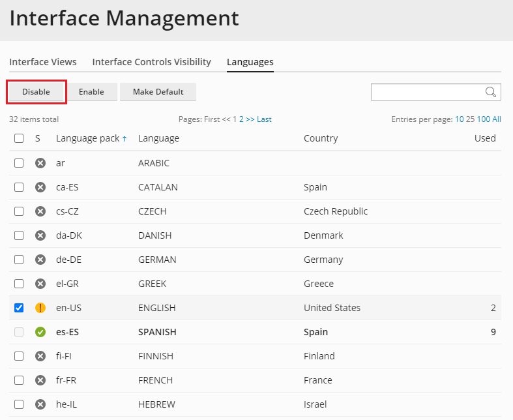Click the search magnifier icon
The height and width of the screenshot is (420, 513).
pos(491,92)
